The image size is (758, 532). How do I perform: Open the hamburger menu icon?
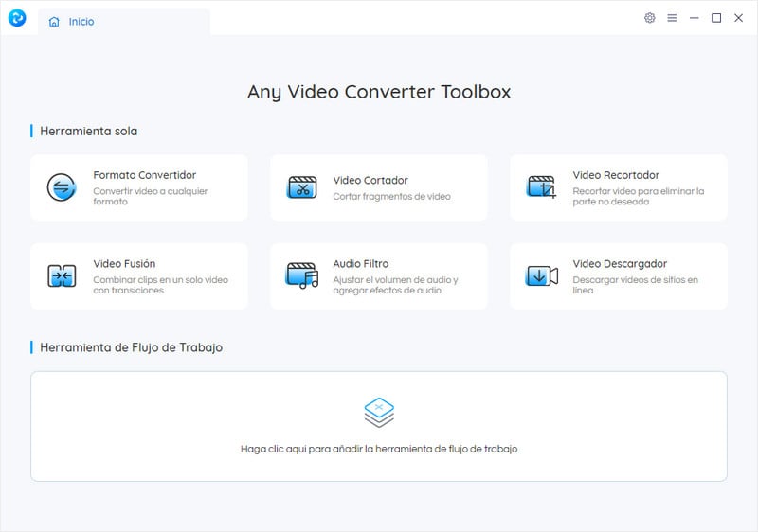point(672,18)
